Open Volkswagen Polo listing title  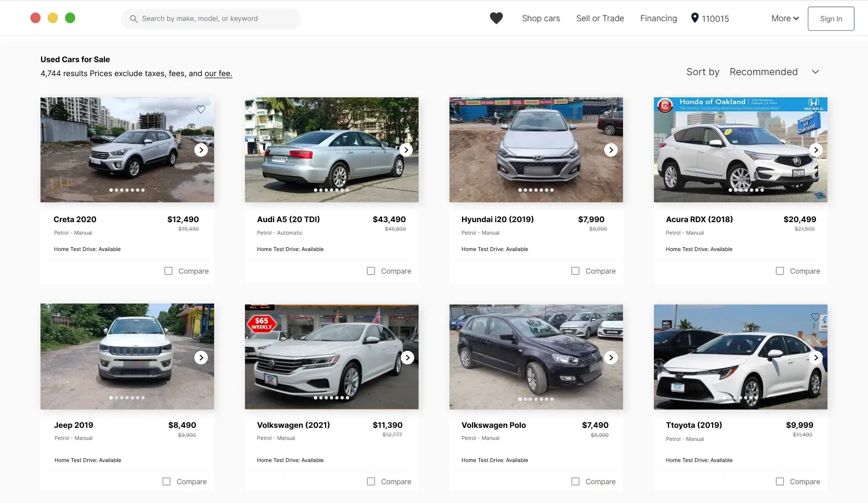pyautogui.click(x=494, y=425)
